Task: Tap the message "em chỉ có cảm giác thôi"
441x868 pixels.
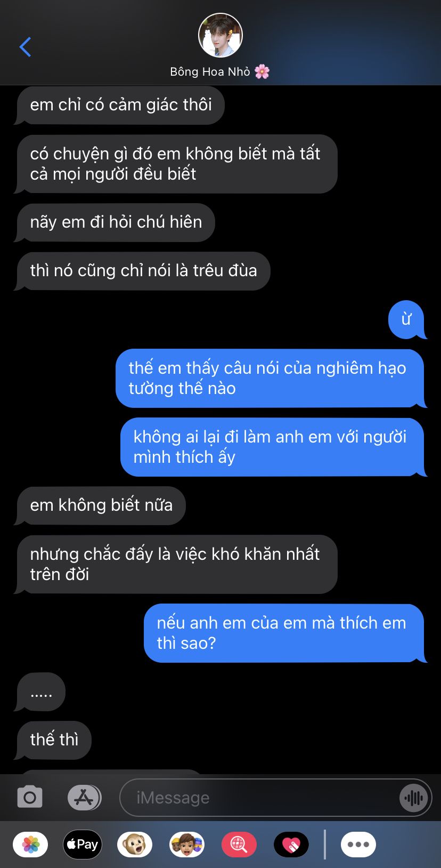Action: click(121, 105)
